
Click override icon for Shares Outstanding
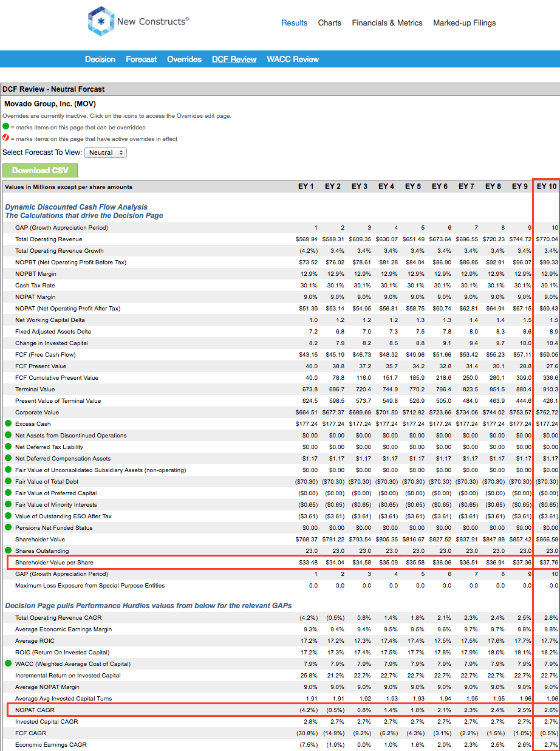pos(8,550)
